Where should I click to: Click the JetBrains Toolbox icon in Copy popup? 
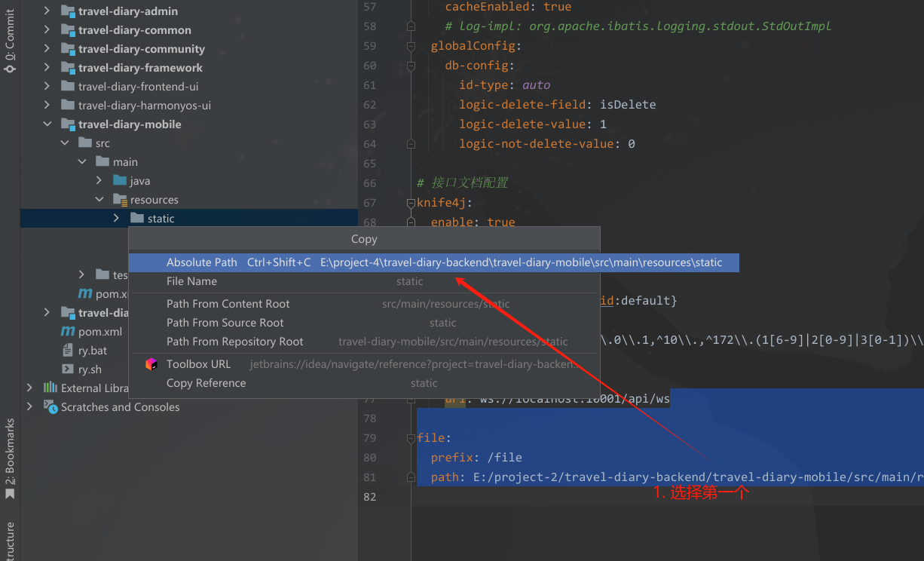coord(151,364)
